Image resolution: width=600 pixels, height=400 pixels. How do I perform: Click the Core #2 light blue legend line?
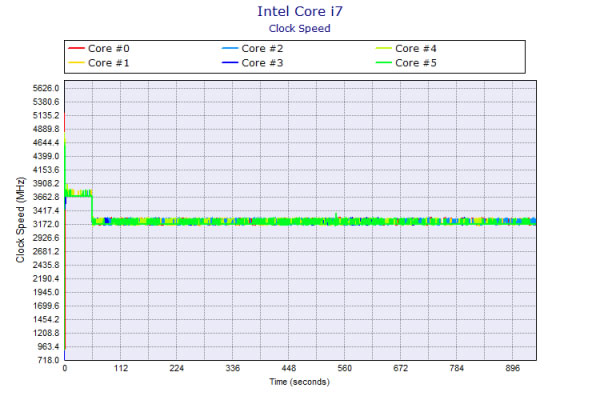pos(230,48)
